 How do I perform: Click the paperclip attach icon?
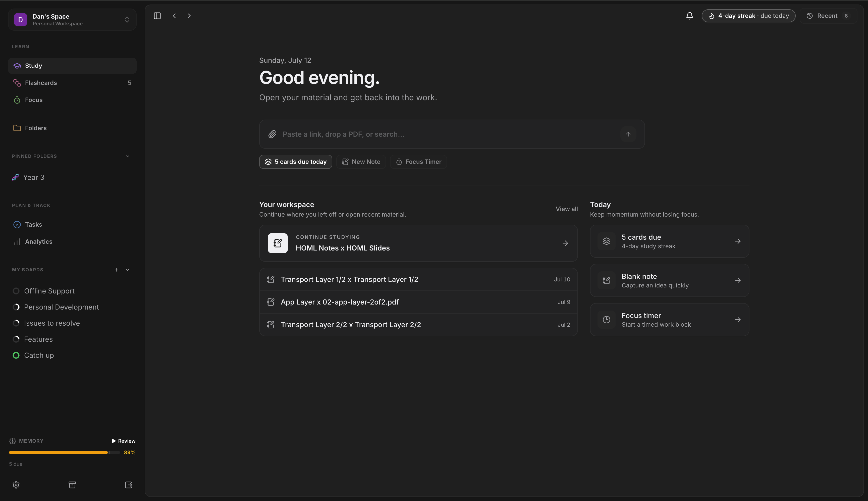point(272,134)
